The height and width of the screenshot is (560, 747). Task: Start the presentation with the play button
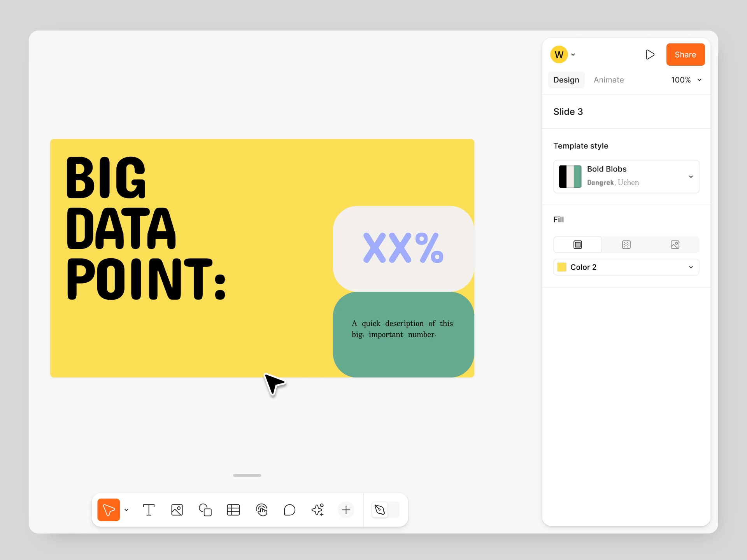pyautogui.click(x=650, y=54)
